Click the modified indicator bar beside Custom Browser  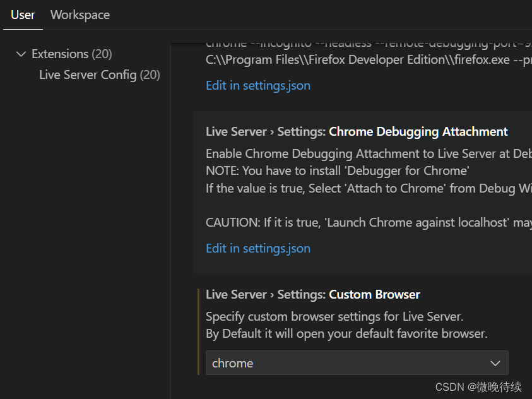point(199,331)
